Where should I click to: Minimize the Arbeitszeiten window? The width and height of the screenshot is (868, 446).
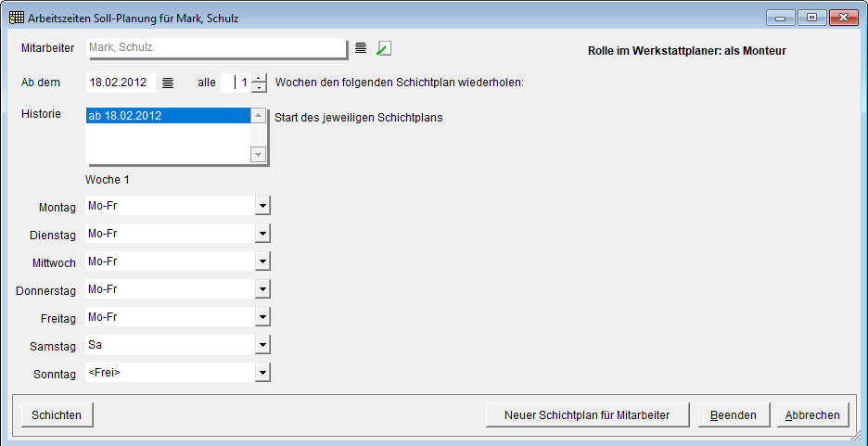pos(781,18)
